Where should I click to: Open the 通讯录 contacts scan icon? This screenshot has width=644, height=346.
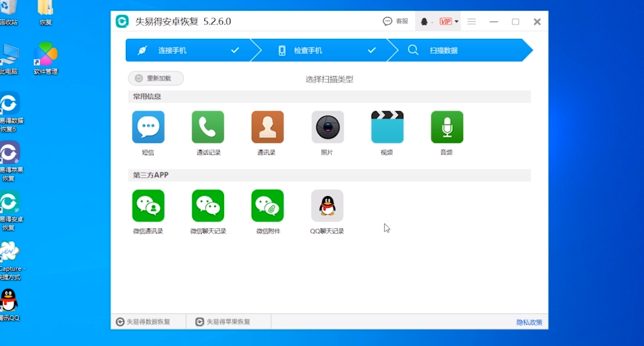tap(268, 127)
